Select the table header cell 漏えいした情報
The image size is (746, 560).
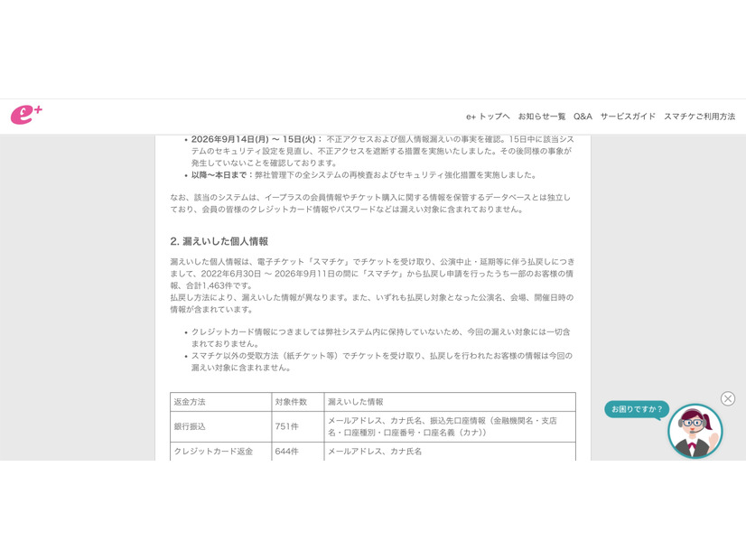click(450, 402)
